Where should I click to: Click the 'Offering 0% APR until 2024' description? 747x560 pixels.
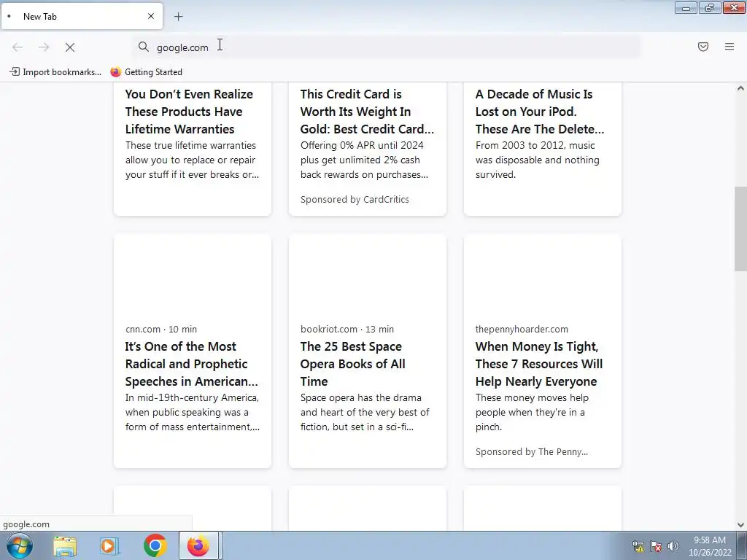(x=365, y=160)
